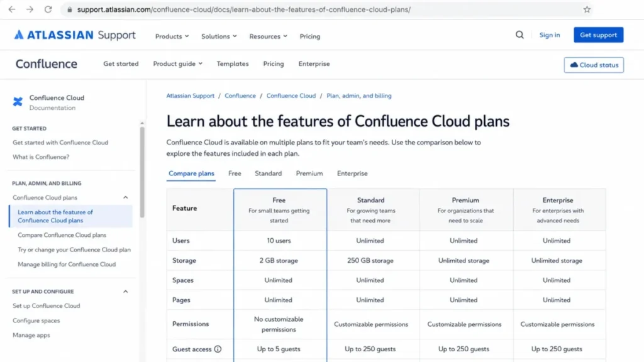Click the browser forward arrow
644x362 pixels.
[30, 9]
